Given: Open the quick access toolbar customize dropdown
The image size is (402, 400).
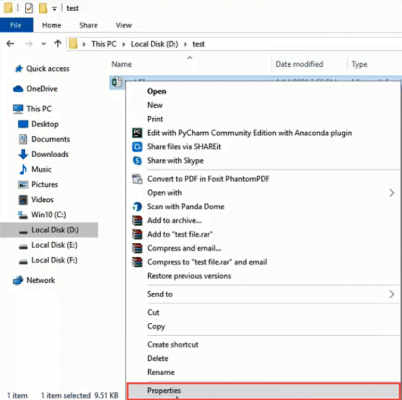Looking at the screenshot, I should coord(54,9).
